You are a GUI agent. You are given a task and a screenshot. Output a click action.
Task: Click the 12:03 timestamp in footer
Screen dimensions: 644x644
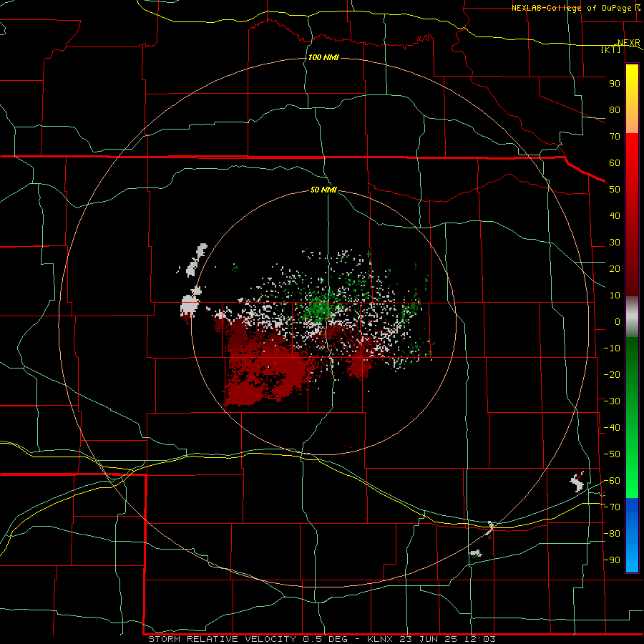coord(480,639)
